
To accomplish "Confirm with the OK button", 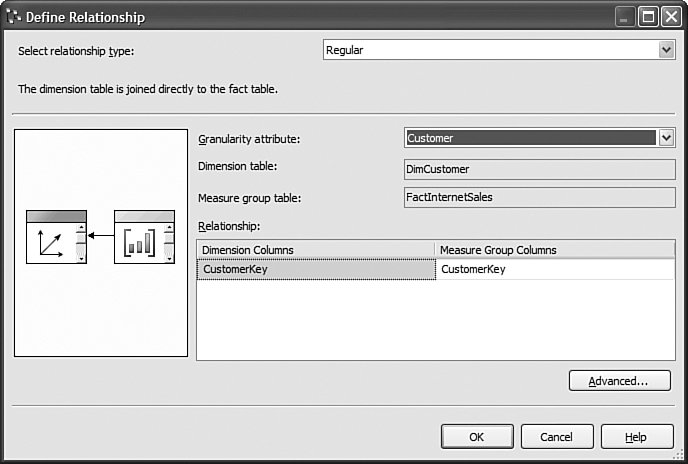I will coord(477,437).
